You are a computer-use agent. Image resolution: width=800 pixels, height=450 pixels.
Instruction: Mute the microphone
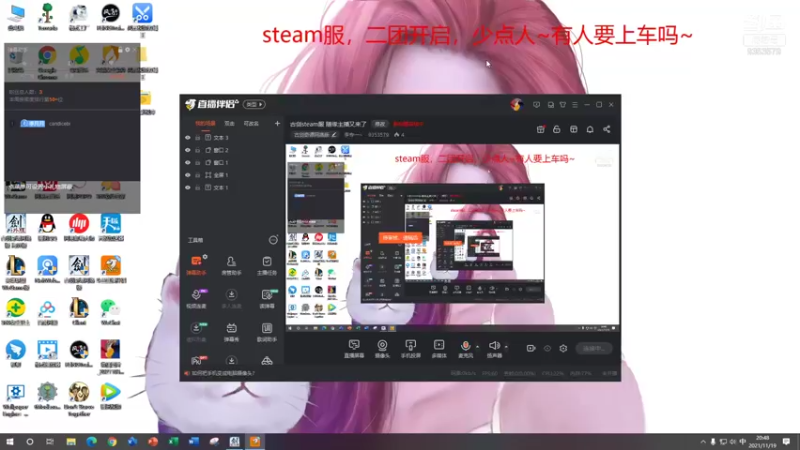(465, 349)
